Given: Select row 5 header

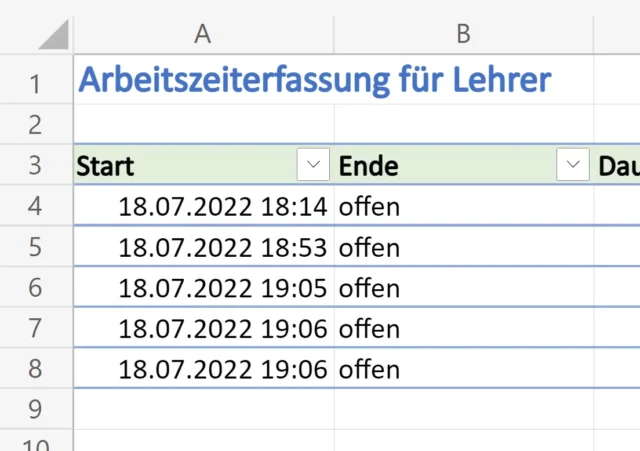Looking at the screenshot, I should point(36,247).
